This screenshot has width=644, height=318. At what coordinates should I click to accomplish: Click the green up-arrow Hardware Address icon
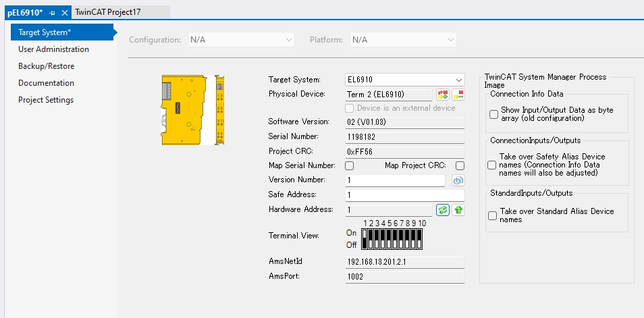(x=459, y=210)
